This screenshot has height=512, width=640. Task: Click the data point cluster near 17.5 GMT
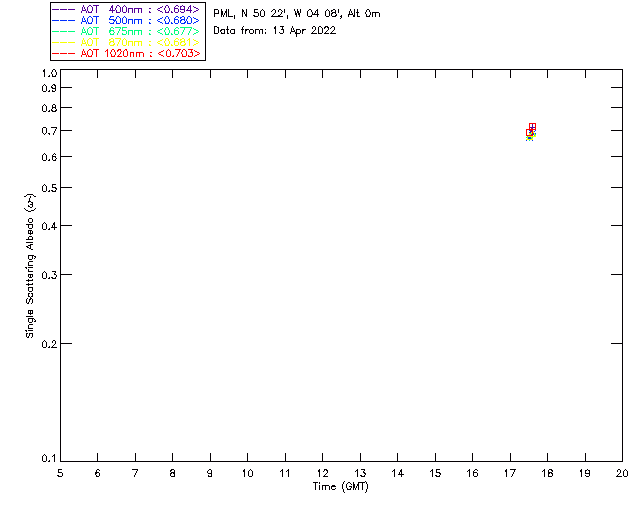point(531,132)
